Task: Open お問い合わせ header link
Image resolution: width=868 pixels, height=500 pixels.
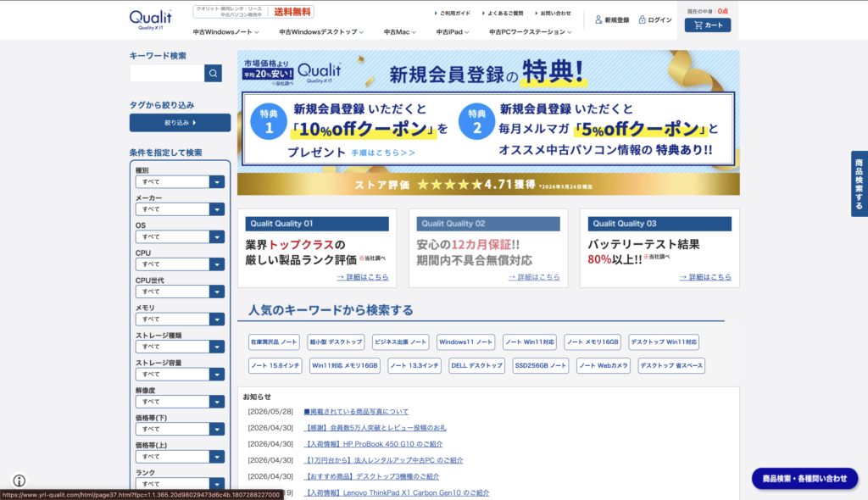Action: (553, 14)
